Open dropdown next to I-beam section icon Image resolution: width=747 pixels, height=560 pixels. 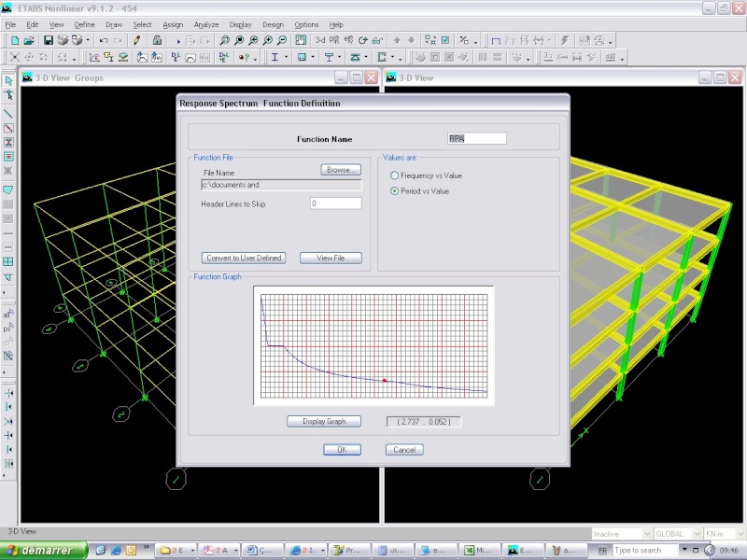coord(286,58)
